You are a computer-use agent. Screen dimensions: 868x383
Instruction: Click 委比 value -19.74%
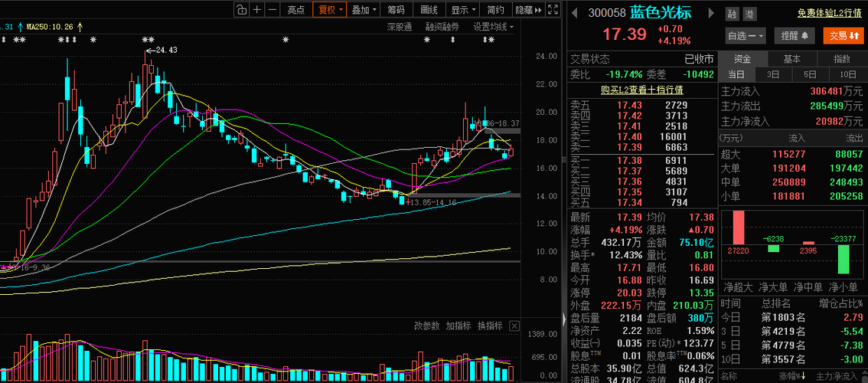pos(624,74)
